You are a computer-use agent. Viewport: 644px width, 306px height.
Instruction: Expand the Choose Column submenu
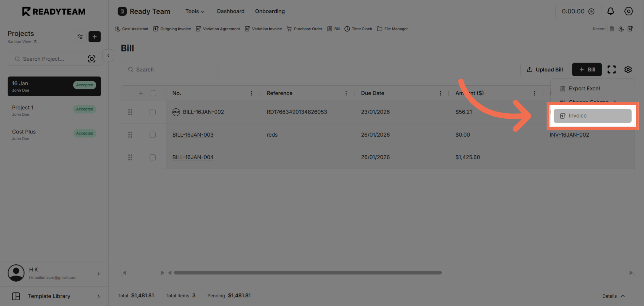(x=588, y=102)
